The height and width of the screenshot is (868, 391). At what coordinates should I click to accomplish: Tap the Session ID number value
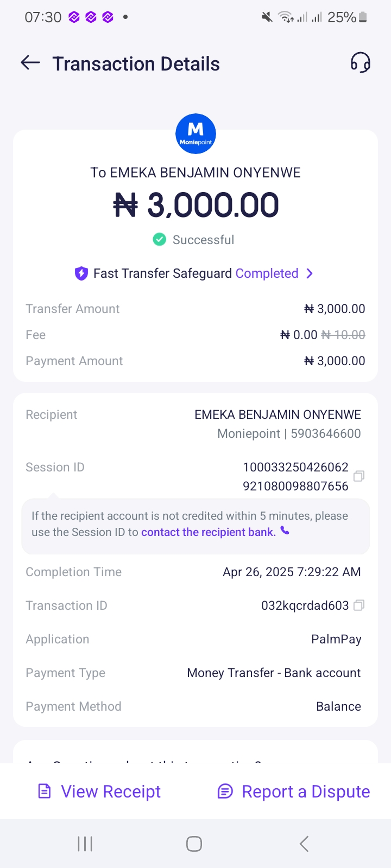(x=295, y=476)
